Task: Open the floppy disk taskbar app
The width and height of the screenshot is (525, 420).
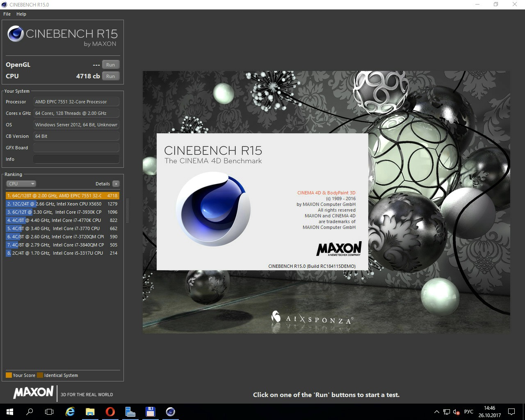Action: 151,412
